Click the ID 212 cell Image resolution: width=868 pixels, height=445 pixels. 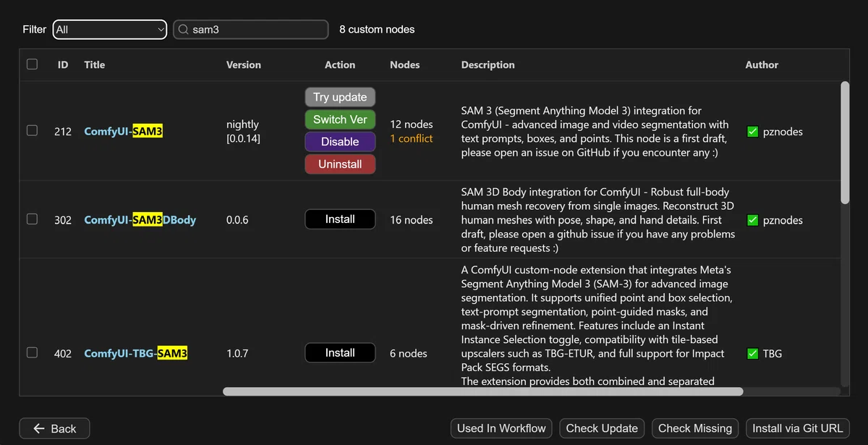point(63,132)
